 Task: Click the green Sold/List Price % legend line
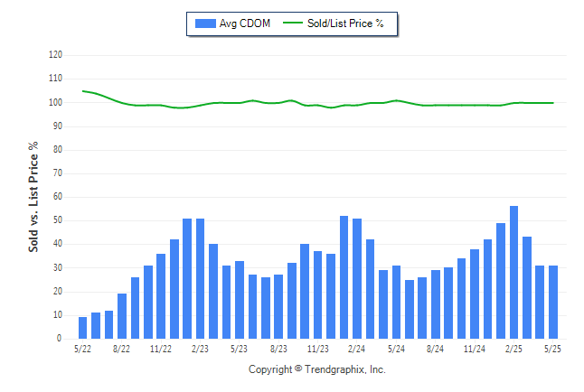point(293,23)
